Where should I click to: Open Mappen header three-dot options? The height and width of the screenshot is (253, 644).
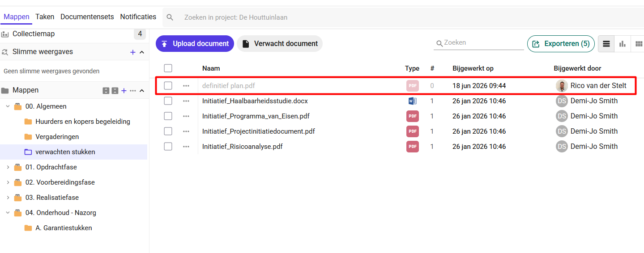(133, 91)
